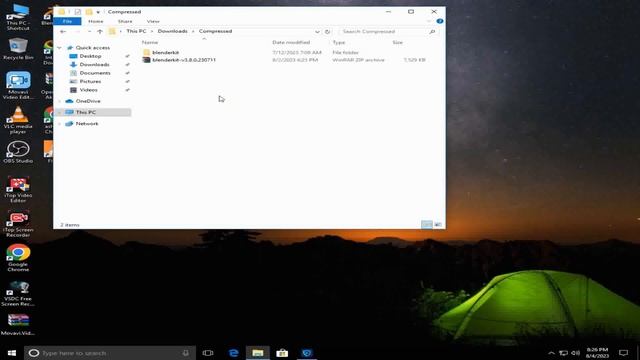640x360 pixels.
Task: Open the Recycle Bin desktop icon
Action: [x=18, y=49]
